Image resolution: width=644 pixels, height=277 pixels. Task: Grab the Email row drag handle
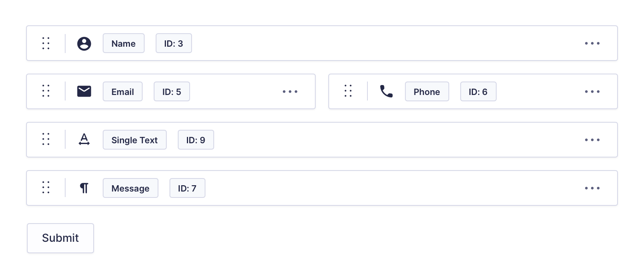point(46,91)
